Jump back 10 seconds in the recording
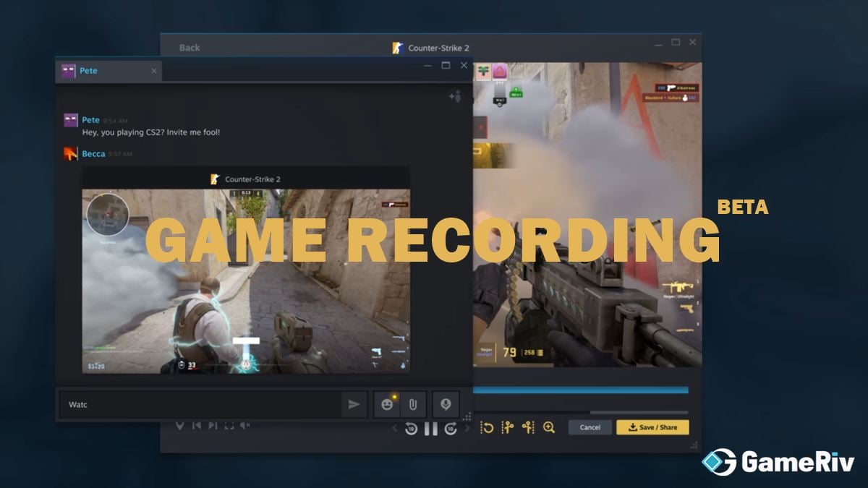The image size is (868, 488). (x=411, y=428)
